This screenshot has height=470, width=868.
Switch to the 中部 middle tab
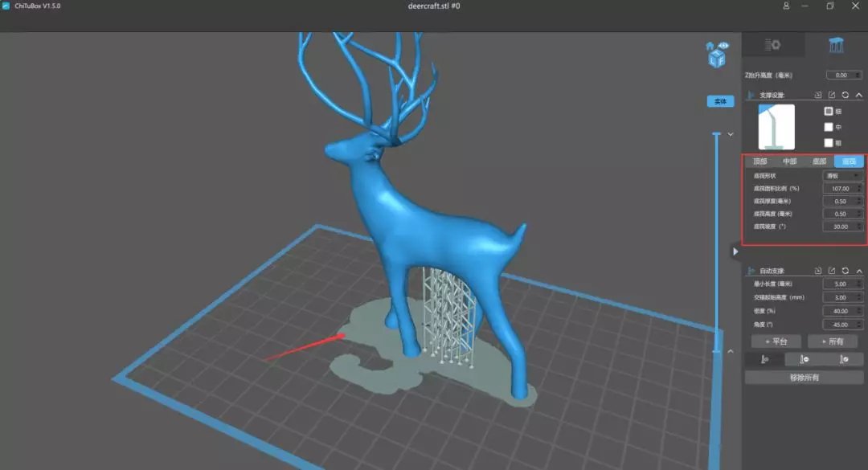[x=789, y=161]
